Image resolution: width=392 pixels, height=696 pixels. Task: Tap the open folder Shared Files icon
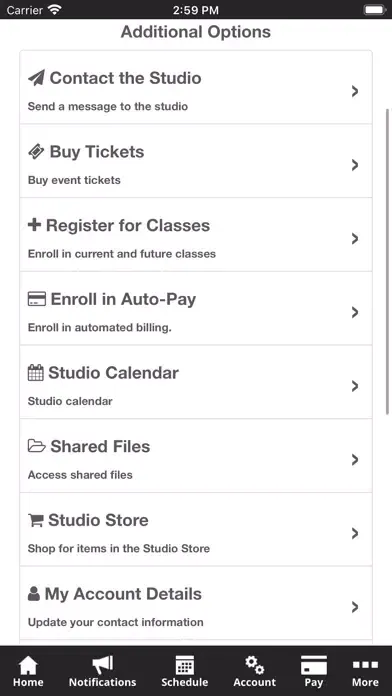click(x=36, y=446)
